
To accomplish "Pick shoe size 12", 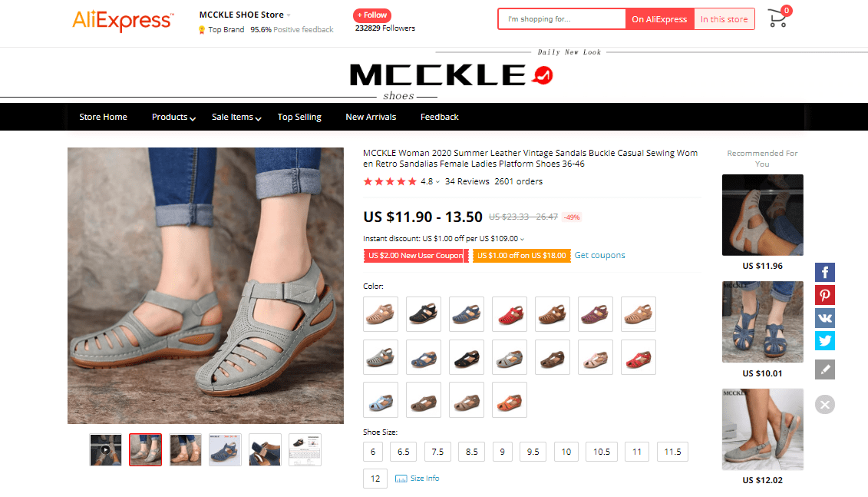I will [375, 479].
